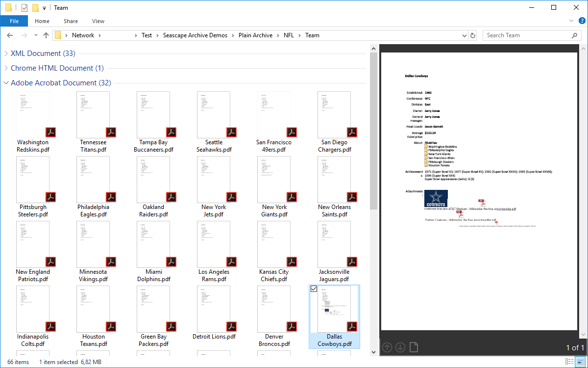Open the dropdown arrow after NFL
The height and width of the screenshot is (368, 588).
coord(300,35)
